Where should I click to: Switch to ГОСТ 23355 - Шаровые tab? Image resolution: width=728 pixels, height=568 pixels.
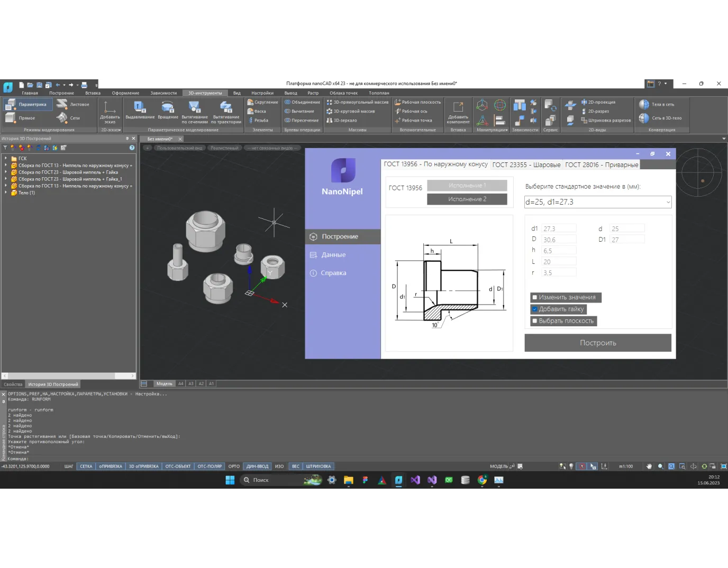[x=526, y=165]
